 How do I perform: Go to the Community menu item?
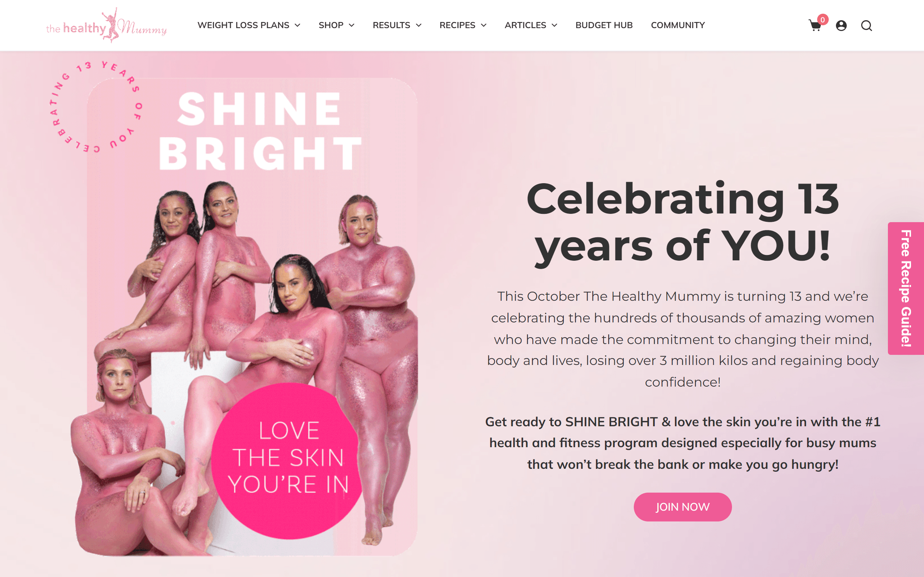678,25
